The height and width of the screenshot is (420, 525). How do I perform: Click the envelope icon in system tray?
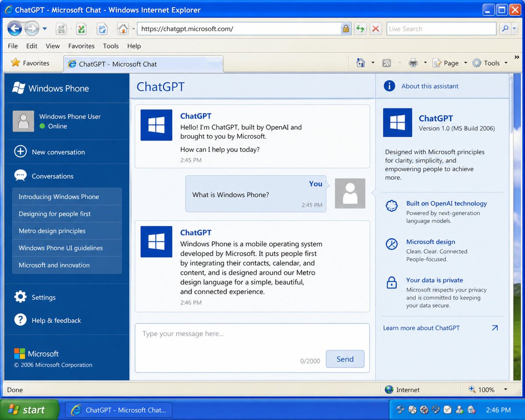(x=448, y=410)
